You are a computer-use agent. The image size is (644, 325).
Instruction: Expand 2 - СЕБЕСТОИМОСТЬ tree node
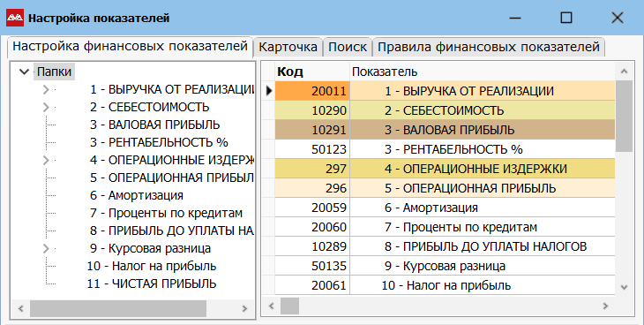46,107
